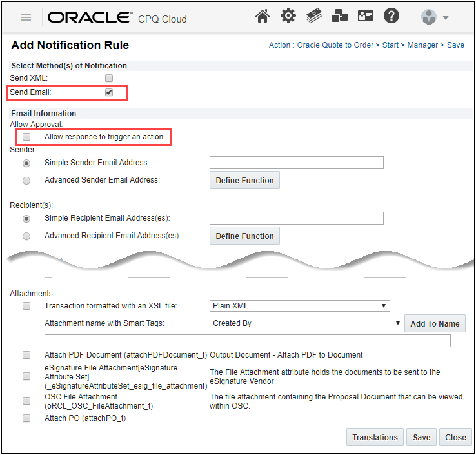Check the OSC File Attachment checkbox
The width and height of the screenshot is (476, 455).
(26, 401)
